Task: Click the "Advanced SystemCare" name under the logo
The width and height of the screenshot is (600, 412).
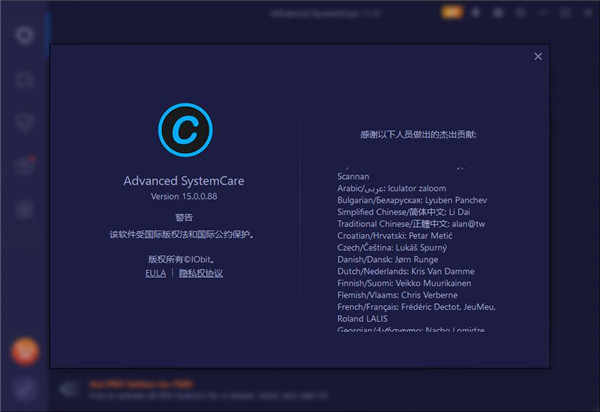Action: click(x=184, y=181)
